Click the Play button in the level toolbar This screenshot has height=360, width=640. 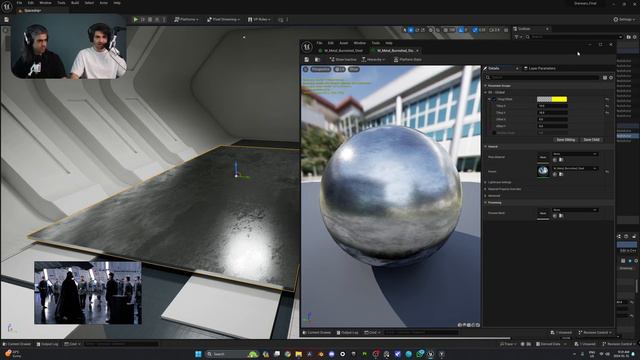tap(136, 19)
